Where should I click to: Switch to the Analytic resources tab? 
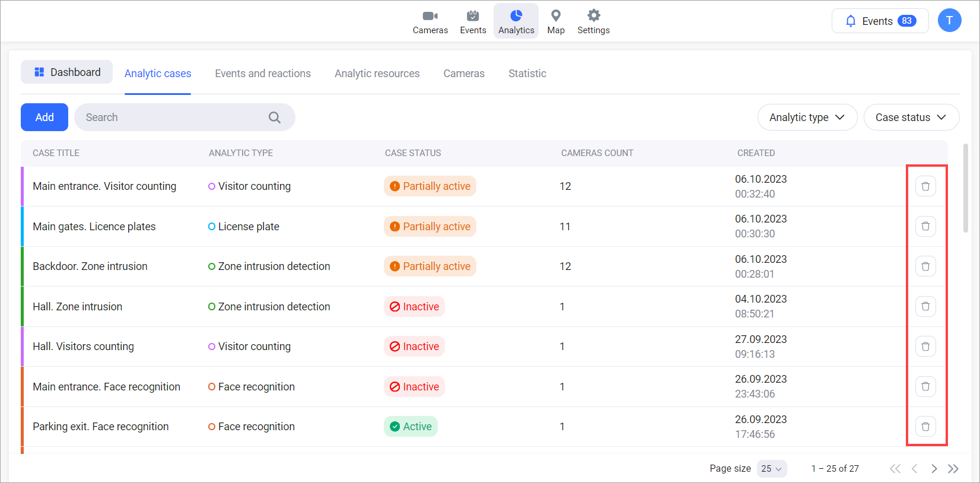377,74
